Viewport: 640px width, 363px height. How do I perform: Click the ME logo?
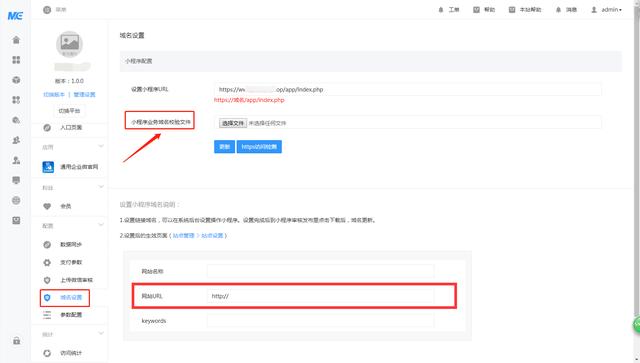[15, 16]
